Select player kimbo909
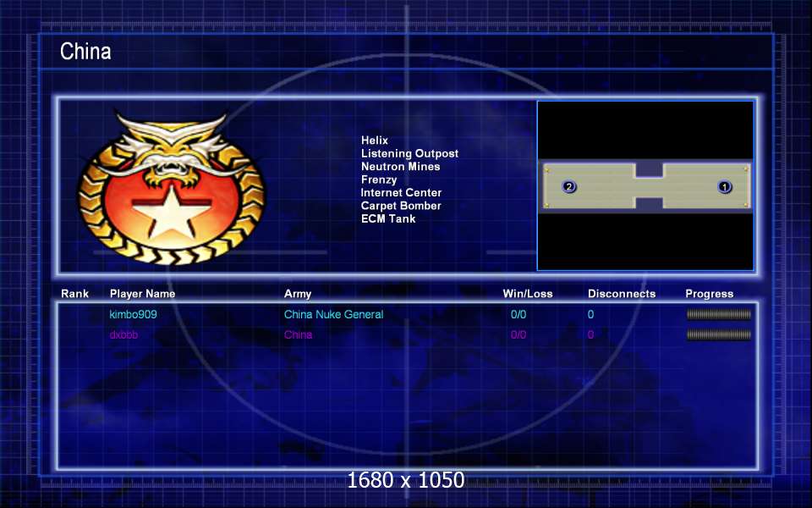812x508 pixels. [133, 314]
